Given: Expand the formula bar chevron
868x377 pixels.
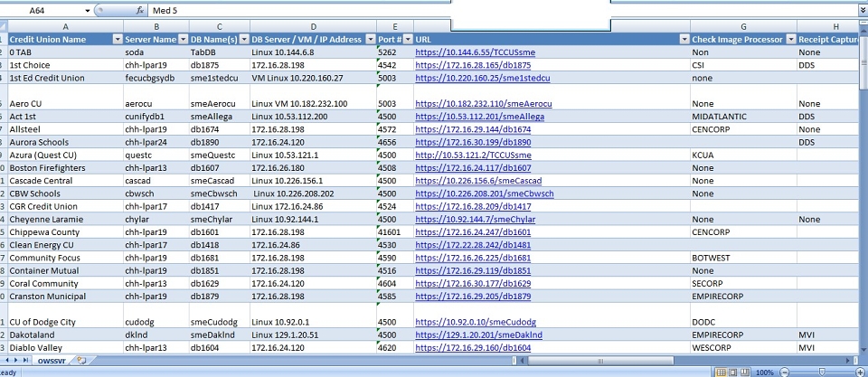Looking at the screenshot, I should coord(863,11).
